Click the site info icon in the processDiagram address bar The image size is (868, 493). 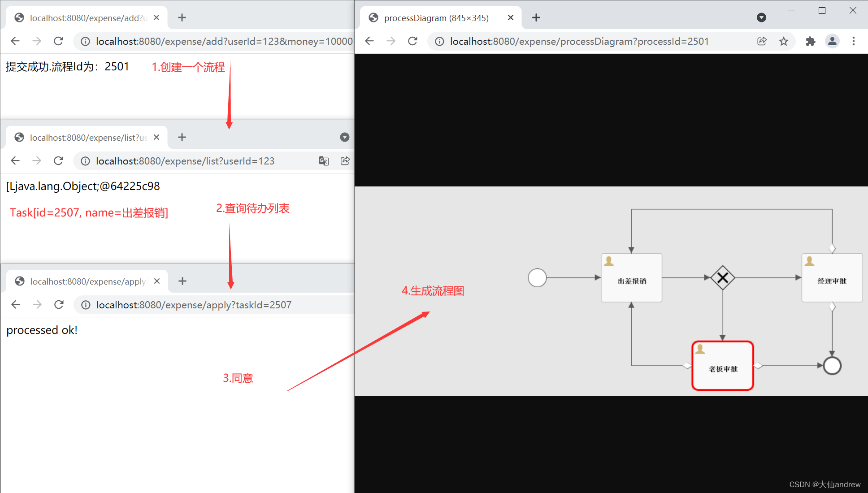[438, 41]
